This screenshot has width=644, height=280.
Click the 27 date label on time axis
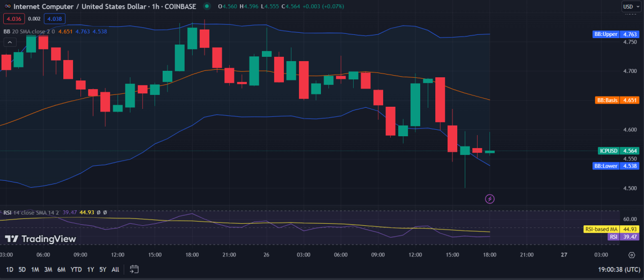tap(564, 255)
